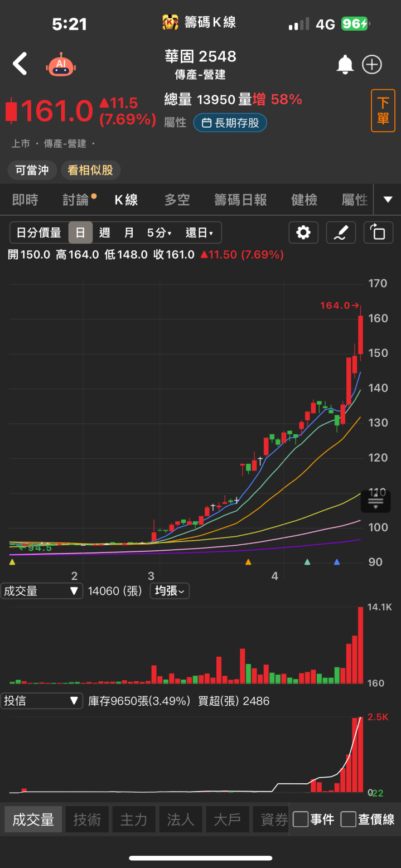Select the drawing pen tool
Image resolution: width=401 pixels, height=868 pixels.
coord(341,232)
